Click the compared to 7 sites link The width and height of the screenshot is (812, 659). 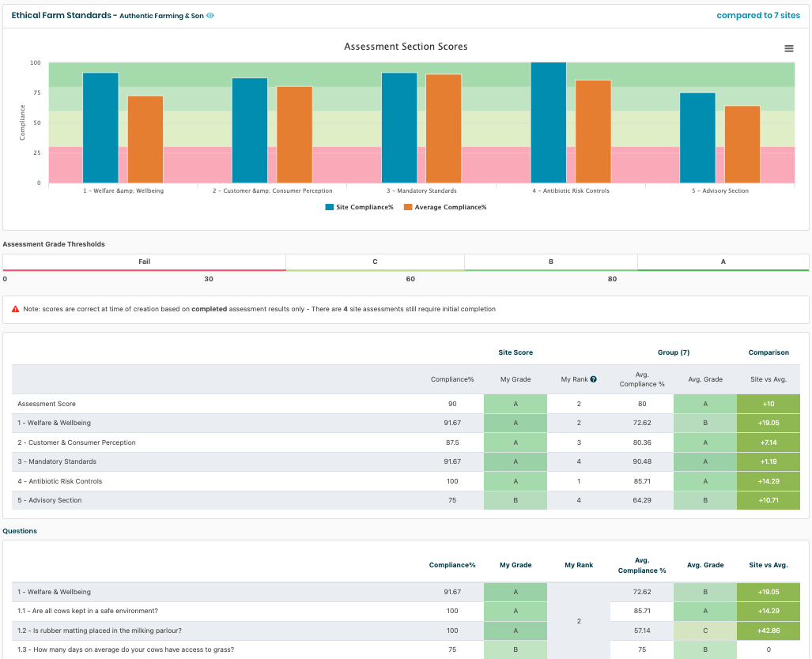tap(758, 15)
